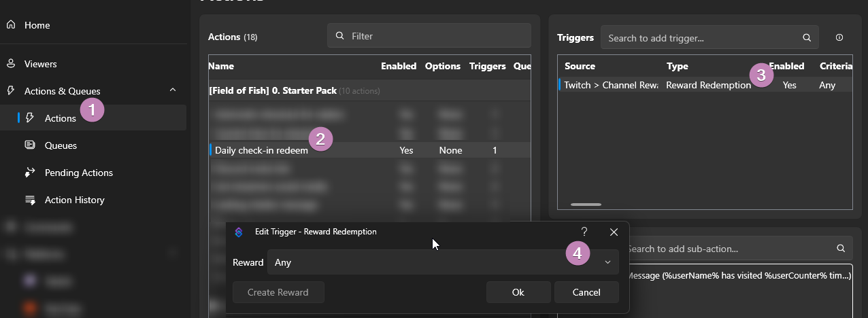Sort actions by Options column
868x318 pixels.
(443, 66)
